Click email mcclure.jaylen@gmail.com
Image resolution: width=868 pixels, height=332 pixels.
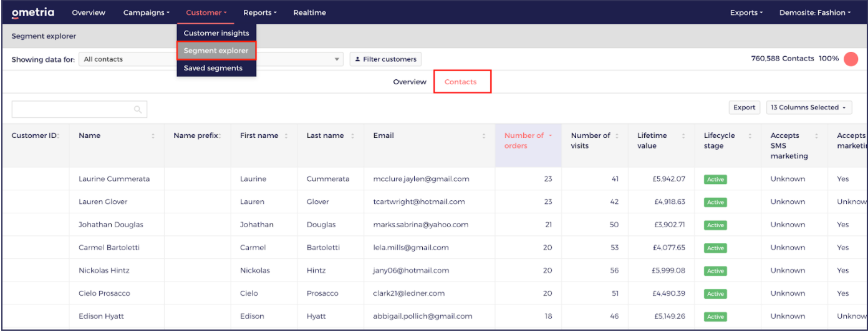pyautogui.click(x=421, y=179)
